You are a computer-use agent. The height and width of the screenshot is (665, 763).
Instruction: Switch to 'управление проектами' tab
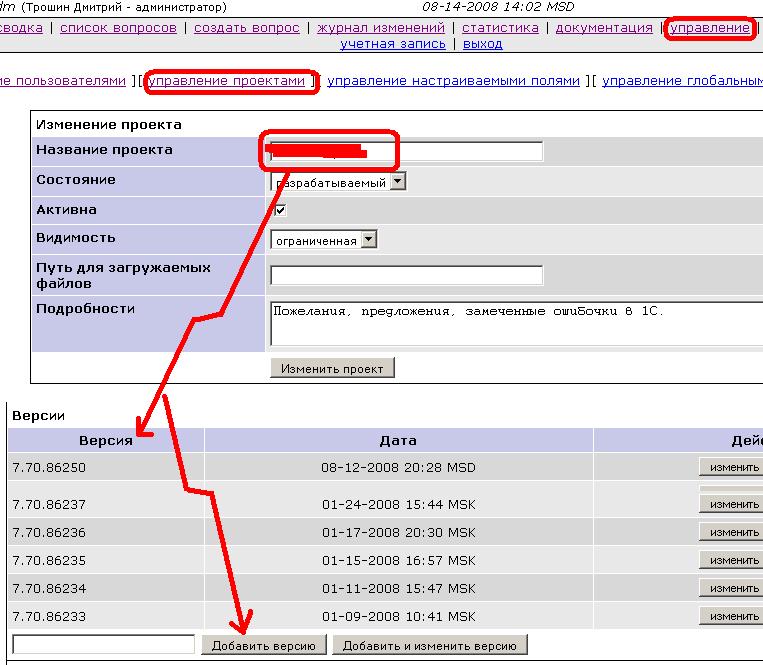point(226,80)
